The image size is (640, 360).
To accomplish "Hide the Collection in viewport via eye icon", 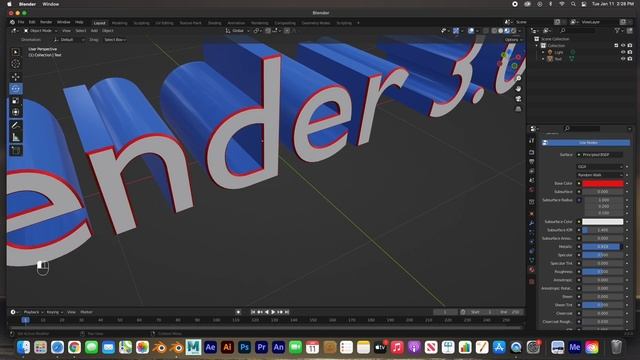I will (x=623, y=45).
